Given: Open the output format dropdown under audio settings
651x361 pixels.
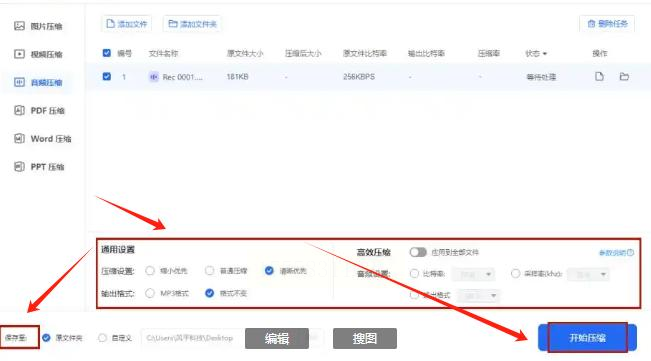Looking at the screenshot, I should coord(479,296).
